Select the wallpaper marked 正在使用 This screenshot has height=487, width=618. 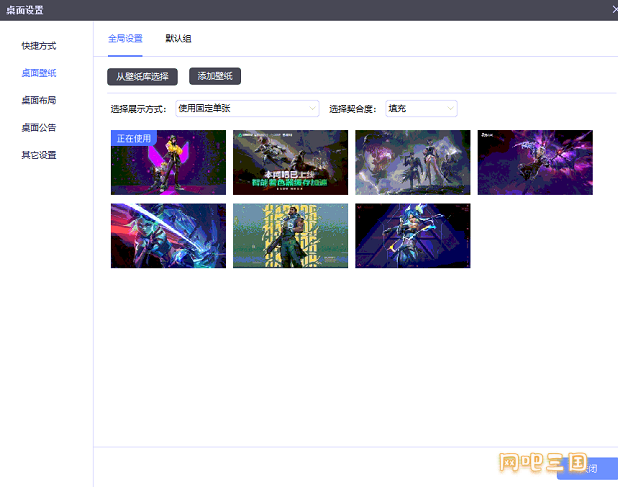[168, 162]
